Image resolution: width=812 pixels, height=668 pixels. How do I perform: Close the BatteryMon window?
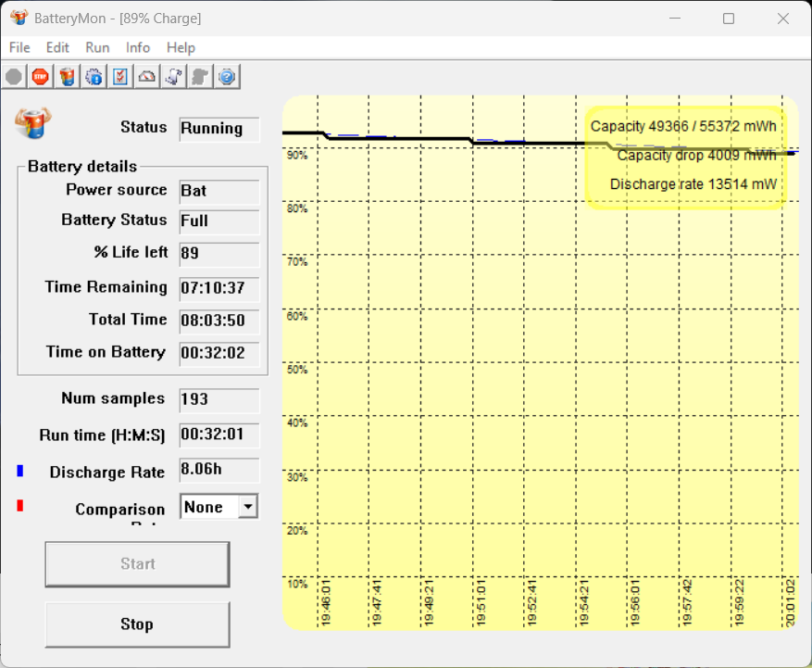point(783,19)
